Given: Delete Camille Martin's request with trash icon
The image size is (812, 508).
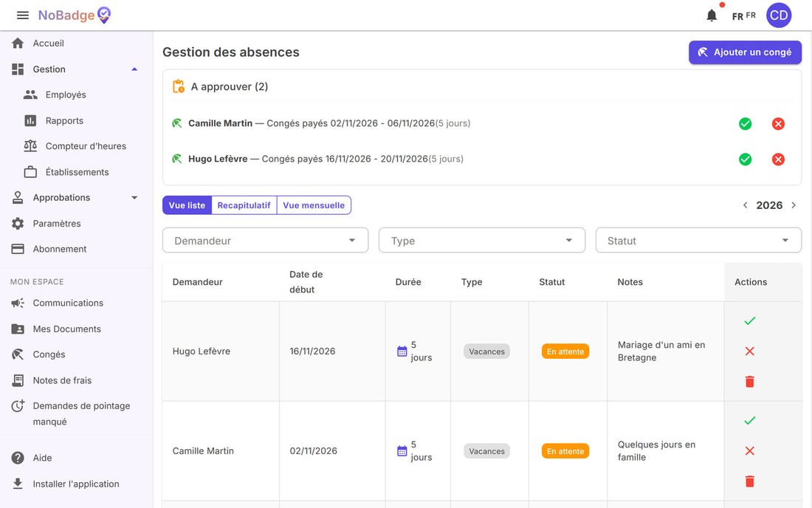Looking at the screenshot, I should [x=749, y=481].
